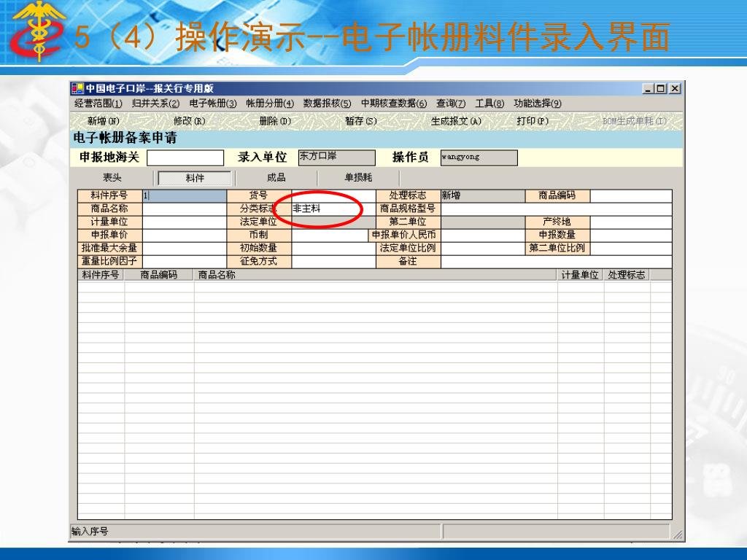Viewport: 747px width, 560px height.
Task: Click the 操作员 field showing wangyong
Action: pos(479,157)
